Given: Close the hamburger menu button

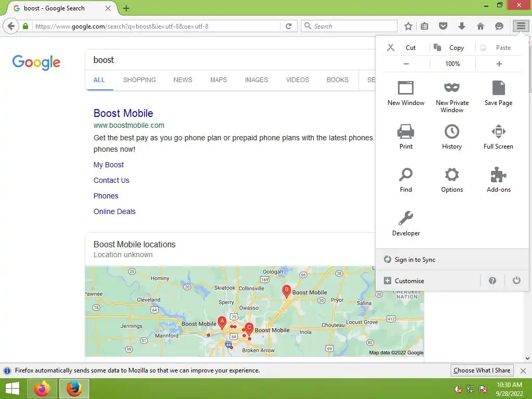Looking at the screenshot, I should pos(521,26).
